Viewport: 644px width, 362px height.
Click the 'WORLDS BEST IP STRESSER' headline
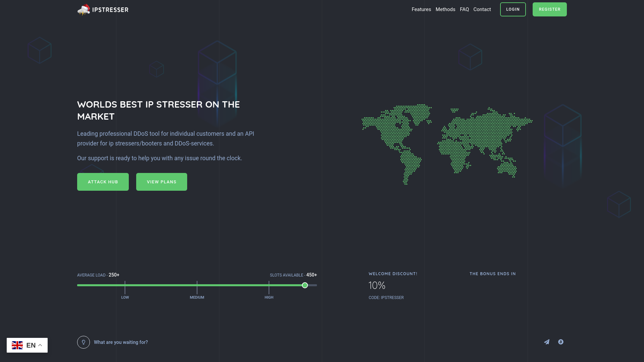coord(158,110)
